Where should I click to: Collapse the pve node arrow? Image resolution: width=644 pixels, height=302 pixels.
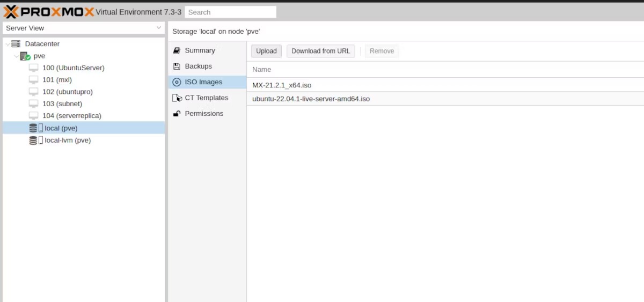16,56
